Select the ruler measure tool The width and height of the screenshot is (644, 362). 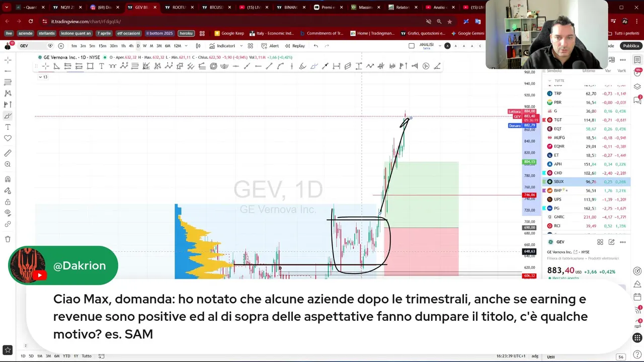8,153
